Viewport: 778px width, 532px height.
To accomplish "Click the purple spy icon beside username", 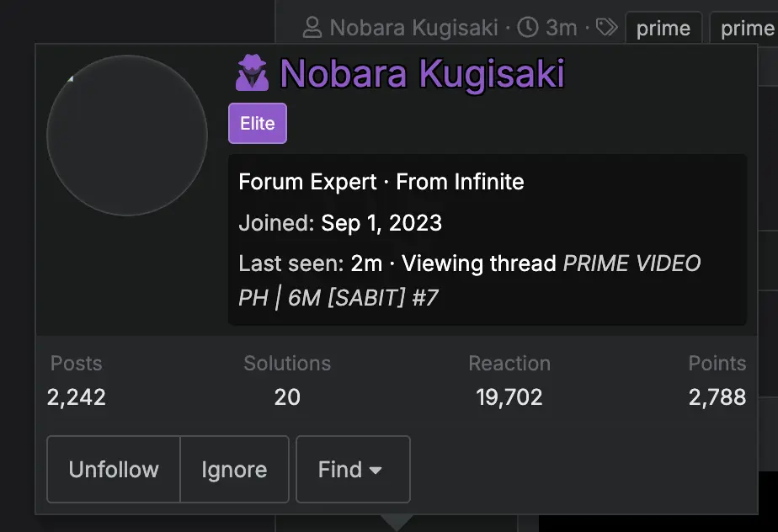I will [x=252, y=73].
